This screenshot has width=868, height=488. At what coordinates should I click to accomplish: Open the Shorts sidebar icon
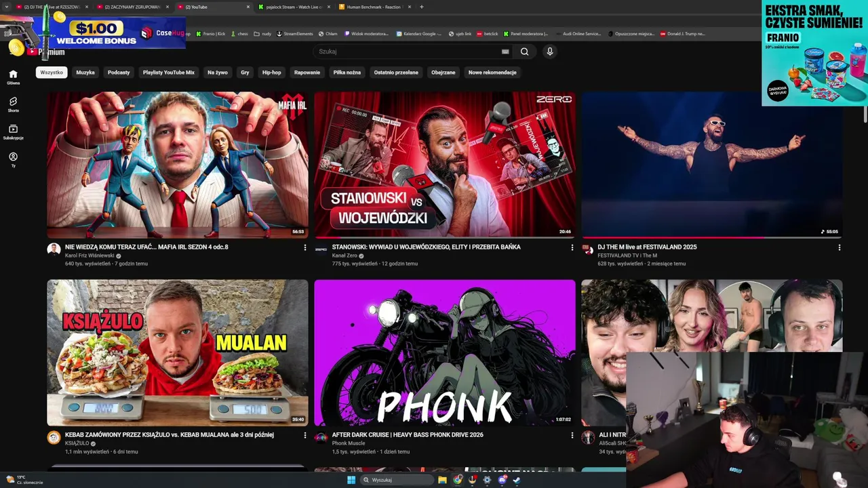click(13, 104)
